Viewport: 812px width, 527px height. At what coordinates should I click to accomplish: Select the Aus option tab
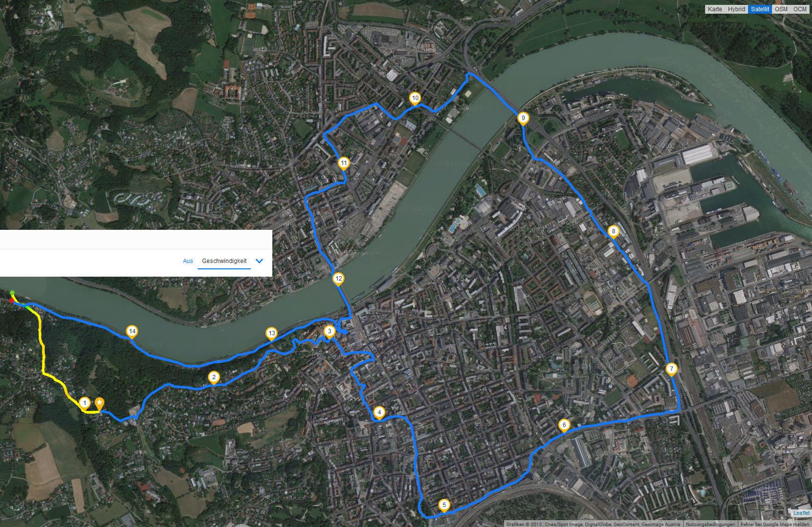pyautogui.click(x=188, y=261)
